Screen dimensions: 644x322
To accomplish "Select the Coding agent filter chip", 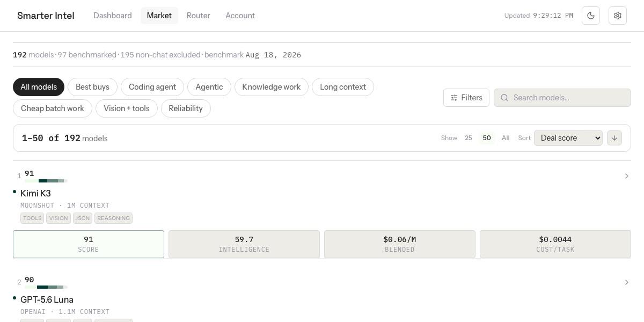I will coord(152,87).
